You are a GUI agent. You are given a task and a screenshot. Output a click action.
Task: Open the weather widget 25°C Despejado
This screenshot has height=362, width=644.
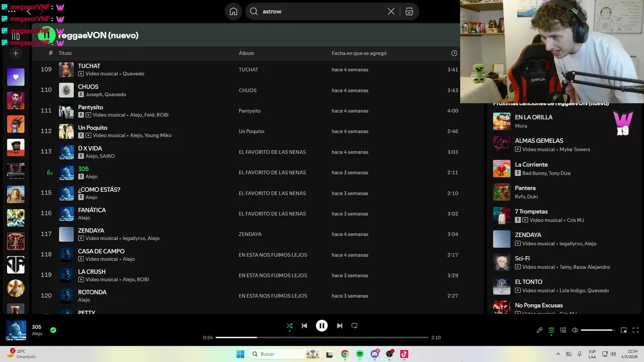pos(23,354)
